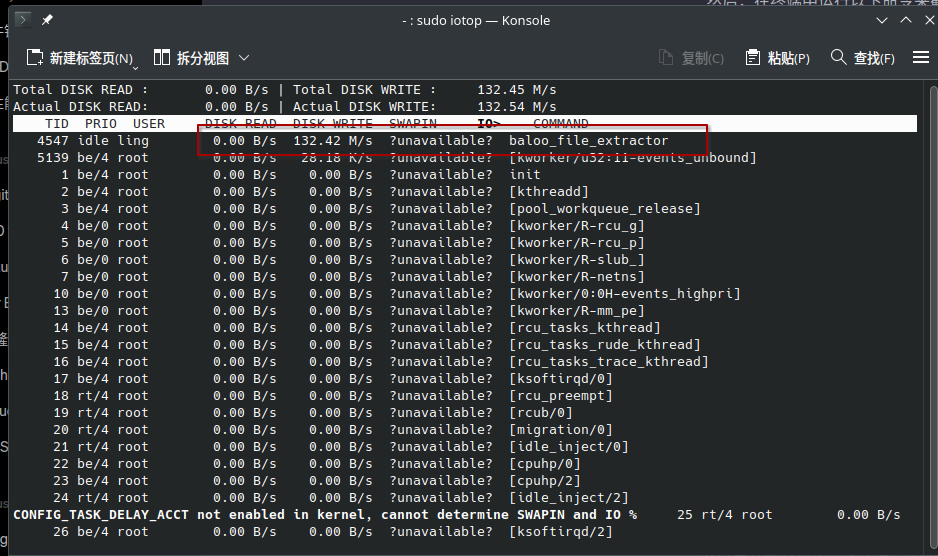
Task: Expand the 拆分视图 dropdown chevron
Action: [x=244, y=58]
